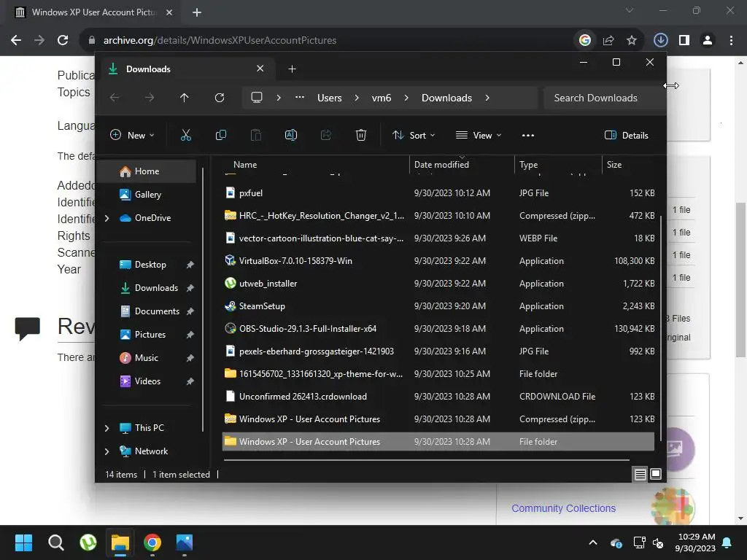The image size is (747, 560).
Task: Bookmark the page with the star icon
Action: (632, 41)
